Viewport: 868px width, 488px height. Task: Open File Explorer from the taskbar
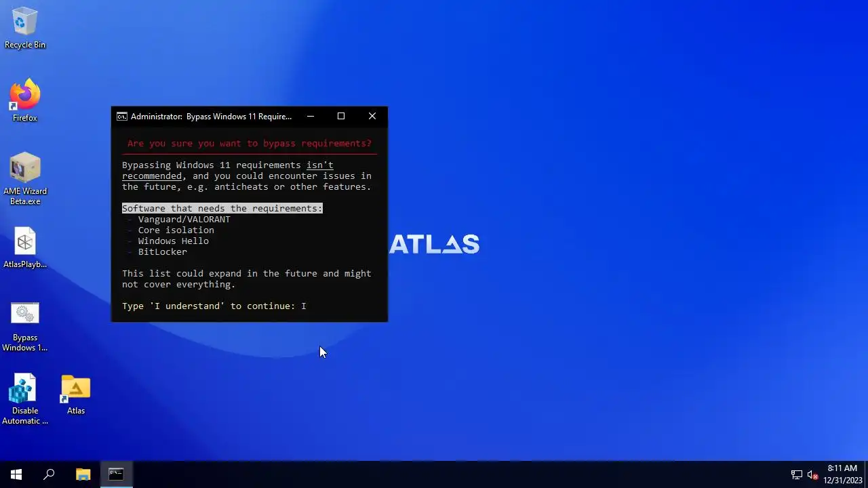(x=83, y=474)
